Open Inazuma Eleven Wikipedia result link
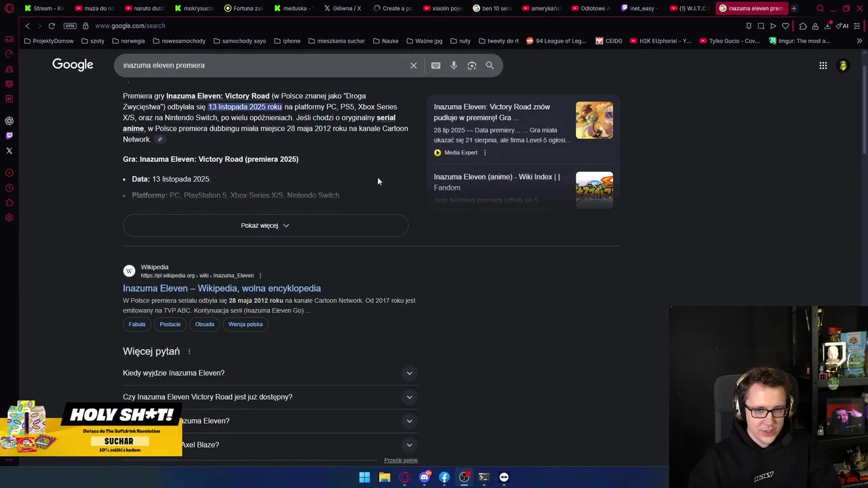868x488 pixels. pos(222,288)
